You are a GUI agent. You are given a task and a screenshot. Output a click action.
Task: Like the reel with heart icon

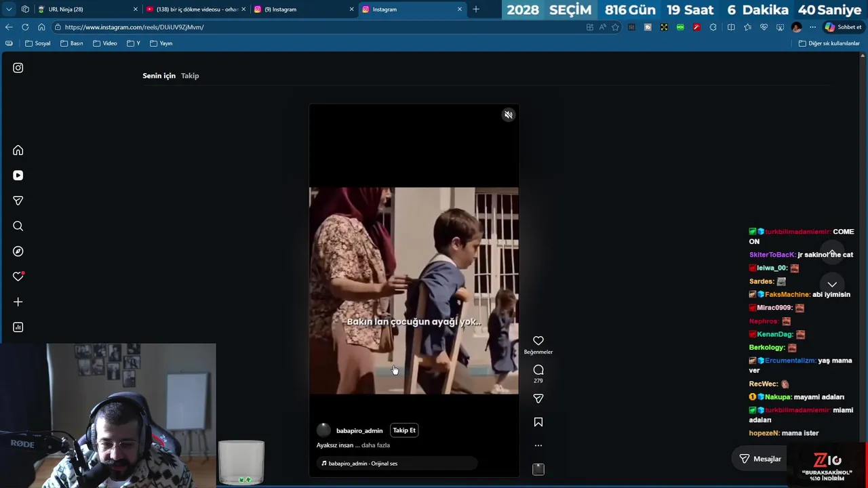[538, 341]
